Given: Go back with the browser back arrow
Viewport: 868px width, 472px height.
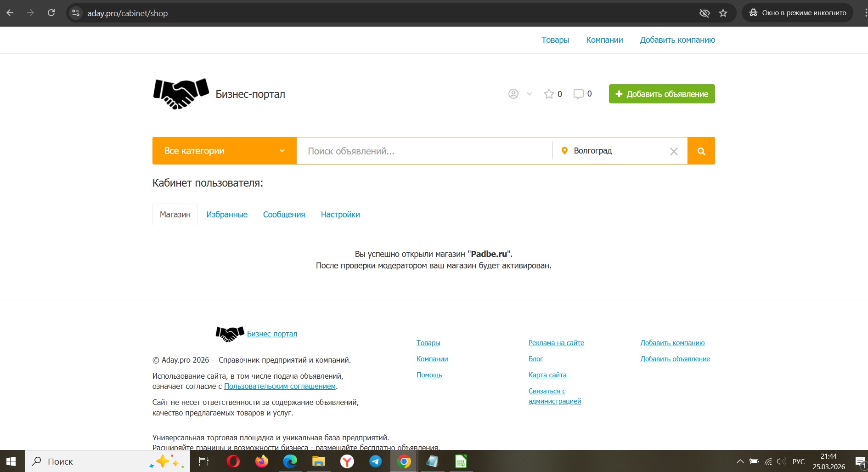Looking at the screenshot, I should (x=10, y=13).
